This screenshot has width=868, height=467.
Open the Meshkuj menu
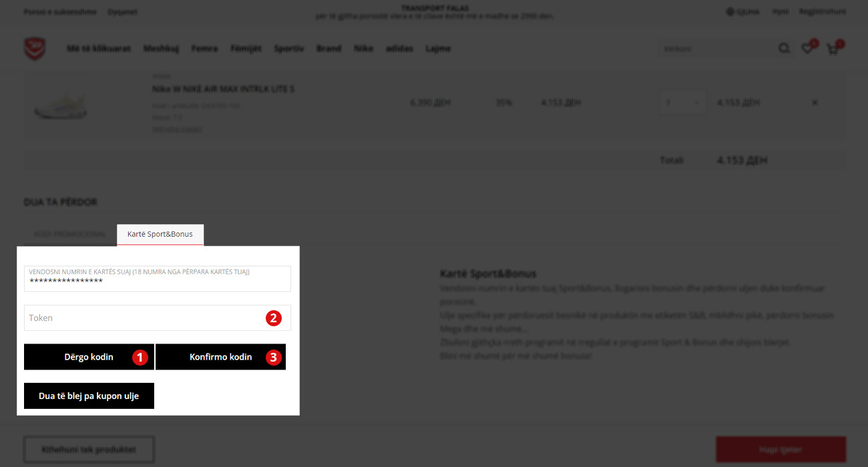point(161,49)
